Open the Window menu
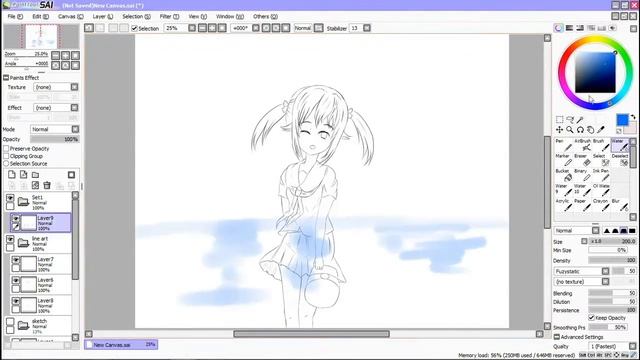Image resolution: width=640 pixels, height=360 pixels. tap(230, 16)
